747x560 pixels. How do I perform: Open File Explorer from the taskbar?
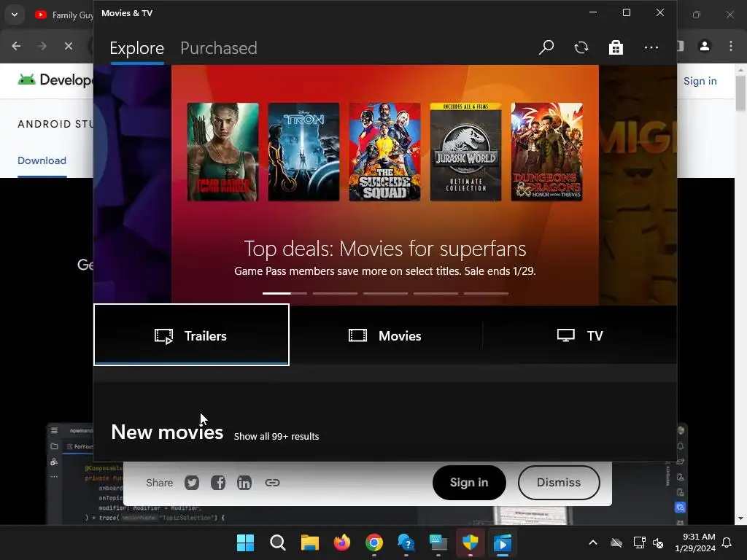[309, 542]
